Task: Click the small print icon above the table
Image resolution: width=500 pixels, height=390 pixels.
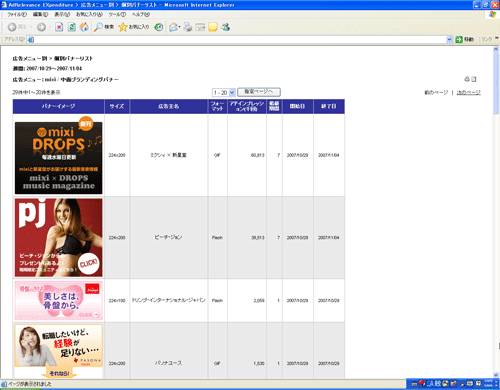Action: click(467, 79)
